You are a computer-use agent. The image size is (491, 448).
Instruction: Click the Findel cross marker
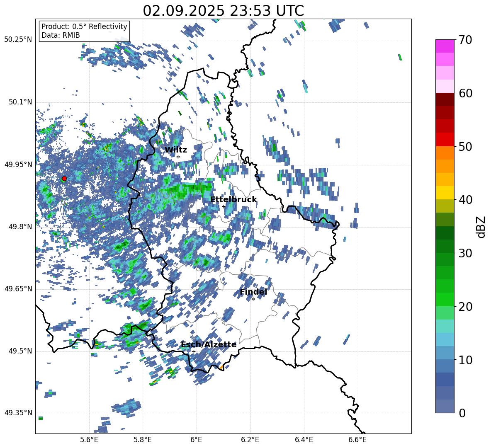tap(253, 299)
